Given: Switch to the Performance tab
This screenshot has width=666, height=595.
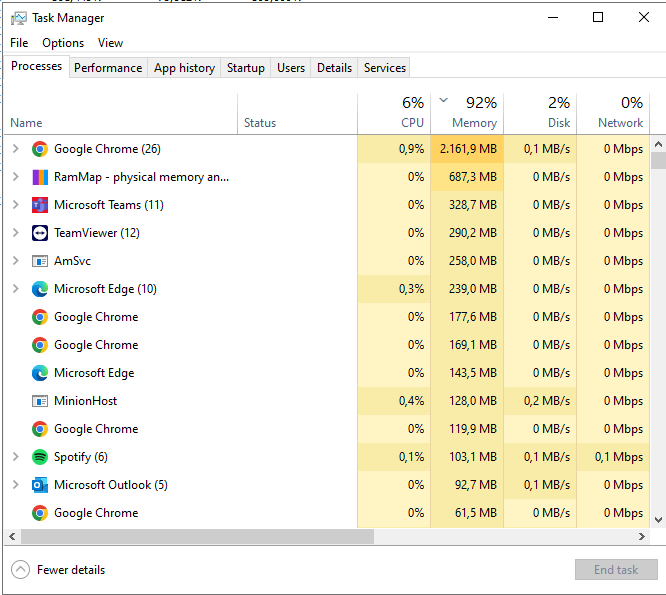Looking at the screenshot, I should click(108, 68).
